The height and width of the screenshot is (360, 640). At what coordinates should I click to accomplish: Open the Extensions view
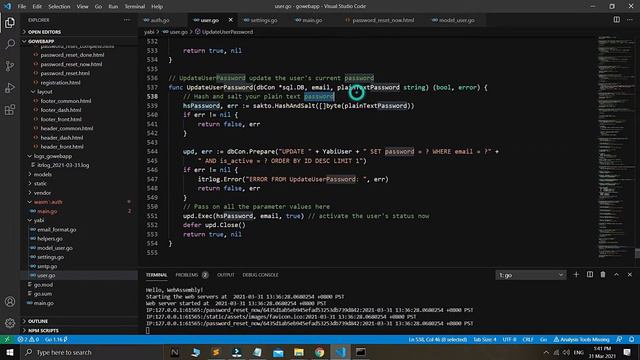pos(10,109)
